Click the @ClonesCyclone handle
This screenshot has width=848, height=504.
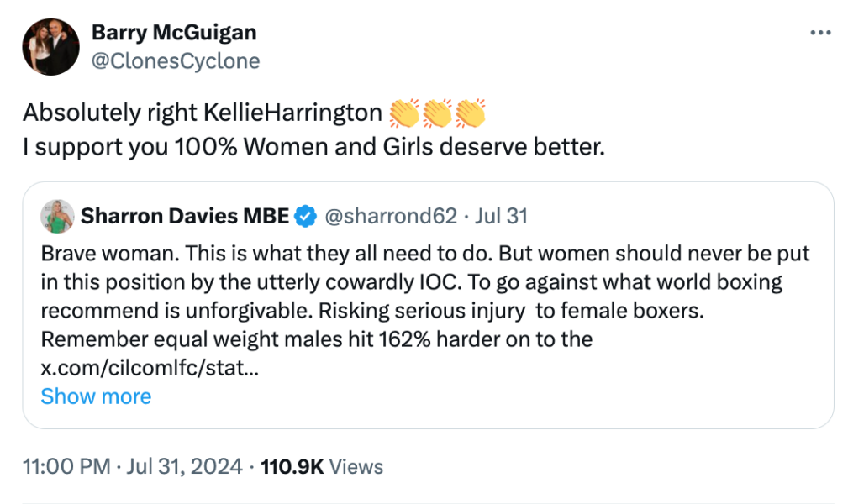tap(176, 60)
